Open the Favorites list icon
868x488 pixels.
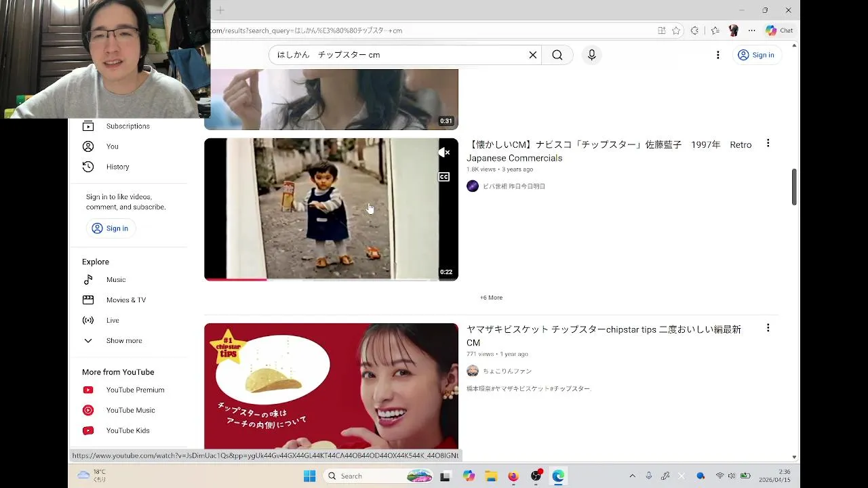(x=715, y=30)
